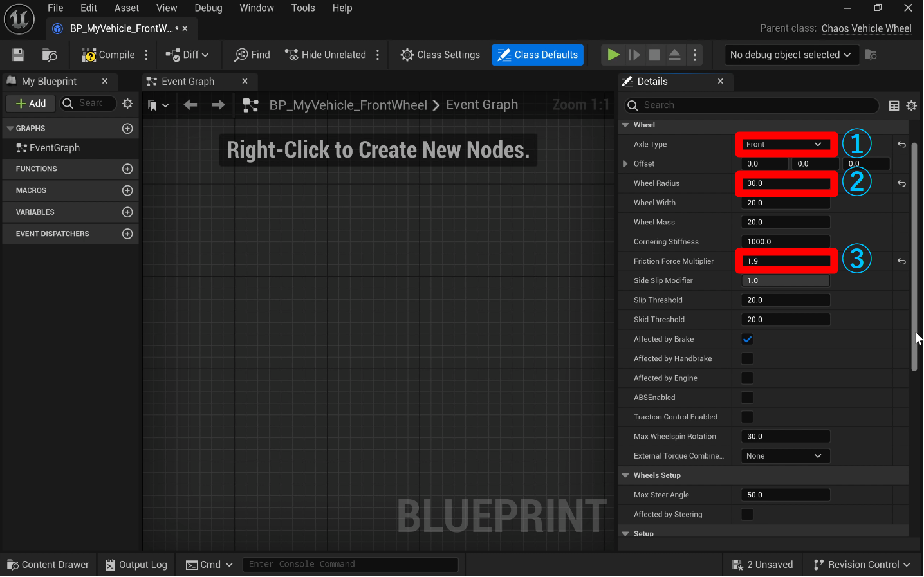Start play simulation with green play icon
The width and height of the screenshot is (924, 577).
(613, 55)
